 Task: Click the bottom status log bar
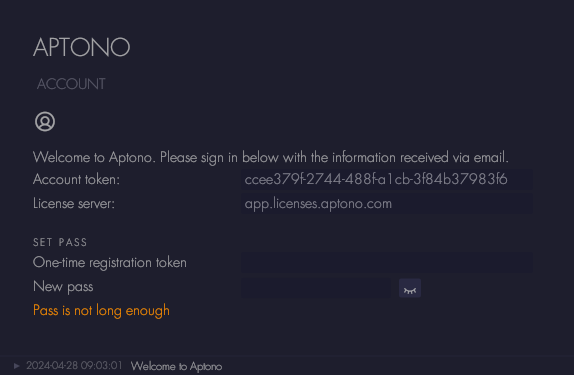(287, 366)
